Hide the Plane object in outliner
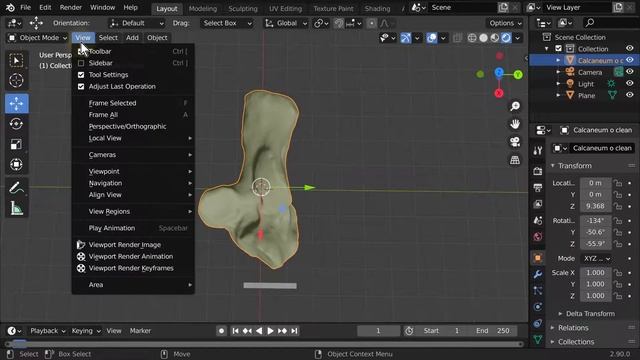 (x=630, y=95)
